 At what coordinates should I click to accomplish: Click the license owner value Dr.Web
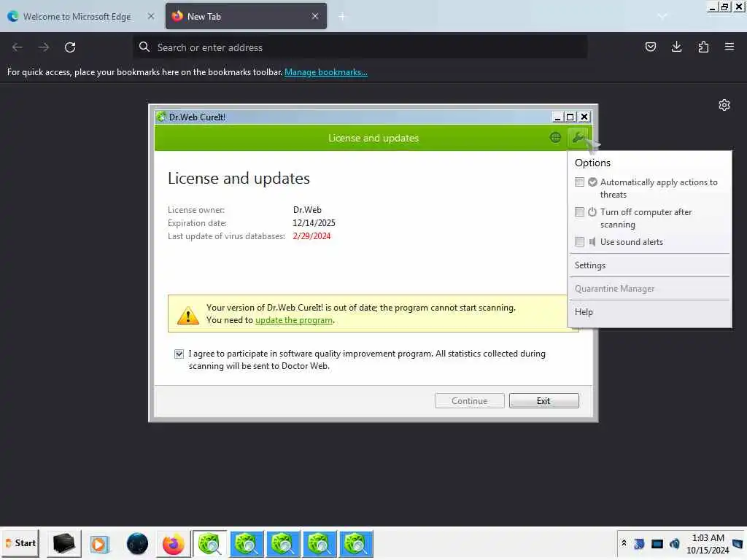click(x=307, y=210)
